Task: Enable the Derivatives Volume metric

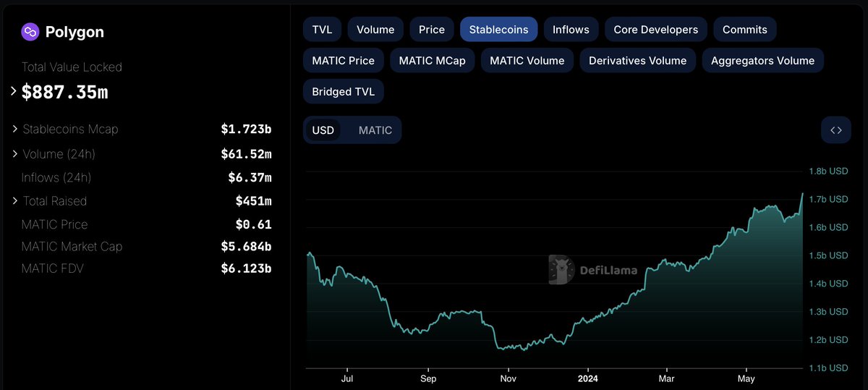Action: tap(638, 61)
